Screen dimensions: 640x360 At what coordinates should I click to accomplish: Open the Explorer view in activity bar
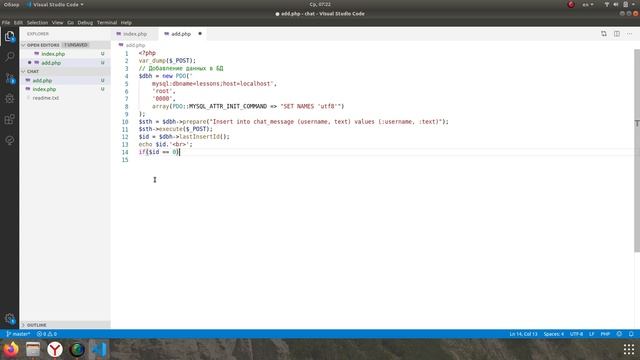coord(10,36)
